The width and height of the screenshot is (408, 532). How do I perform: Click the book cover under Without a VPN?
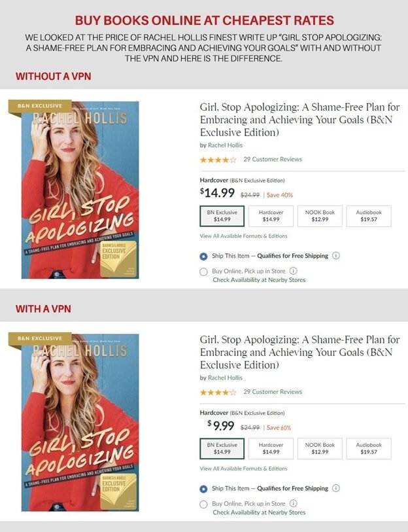pos(80,190)
